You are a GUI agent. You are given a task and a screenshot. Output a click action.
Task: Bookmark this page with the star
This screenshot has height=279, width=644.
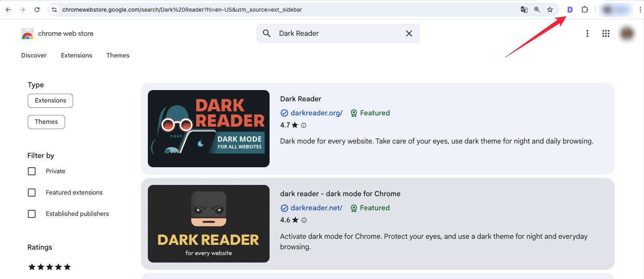tap(550, 10)
